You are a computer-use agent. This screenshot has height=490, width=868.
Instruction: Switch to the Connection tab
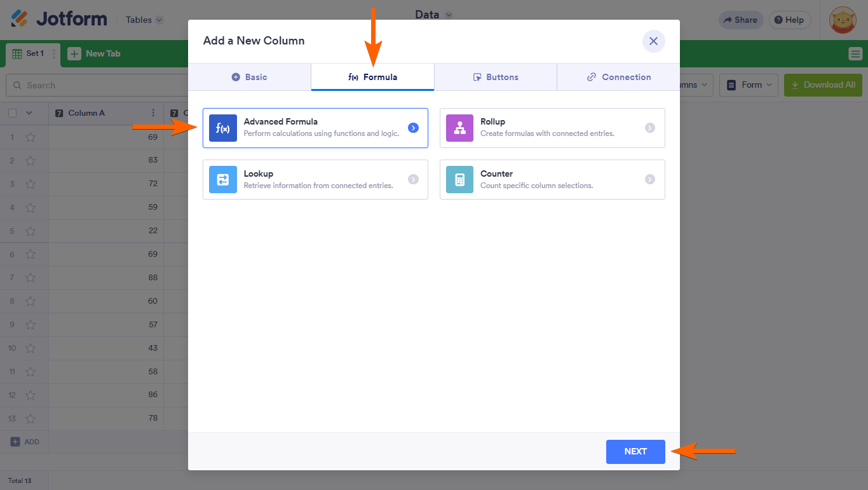pyautogui.click(x=618, y=77)
